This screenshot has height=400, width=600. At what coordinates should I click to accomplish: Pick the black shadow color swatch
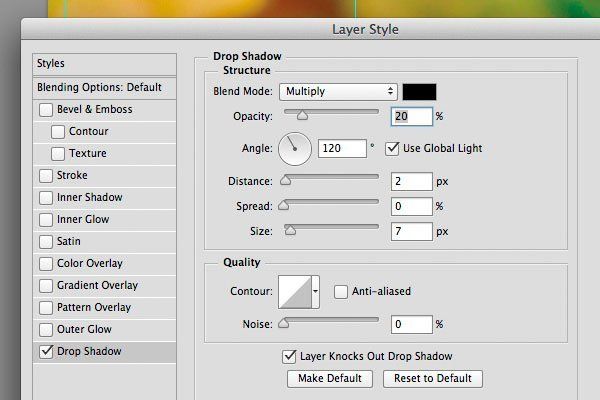[419, 92]
